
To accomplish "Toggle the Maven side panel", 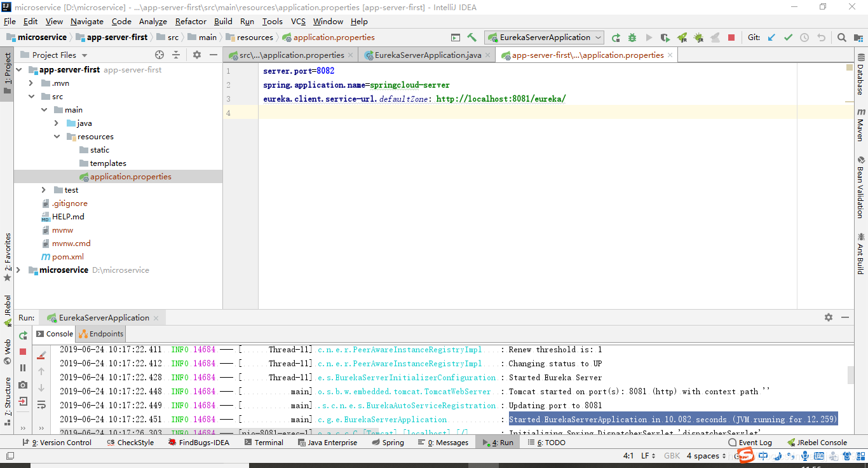I will (861, 125).
